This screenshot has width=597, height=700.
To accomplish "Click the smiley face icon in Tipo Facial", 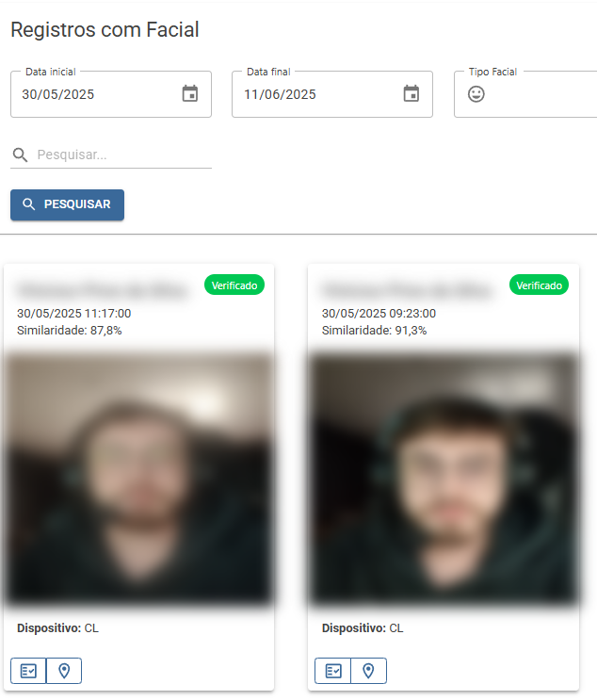I will (x=476, y=94).
